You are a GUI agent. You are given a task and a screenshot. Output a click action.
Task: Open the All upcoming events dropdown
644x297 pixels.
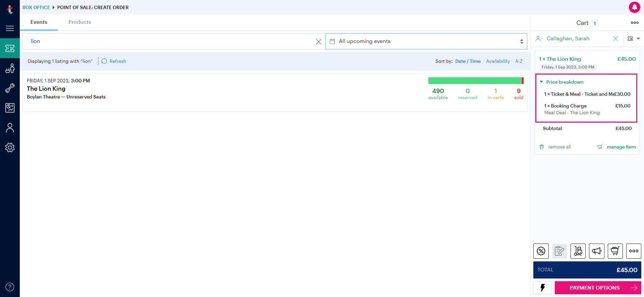pyautogui.click(x=426, y=41)
